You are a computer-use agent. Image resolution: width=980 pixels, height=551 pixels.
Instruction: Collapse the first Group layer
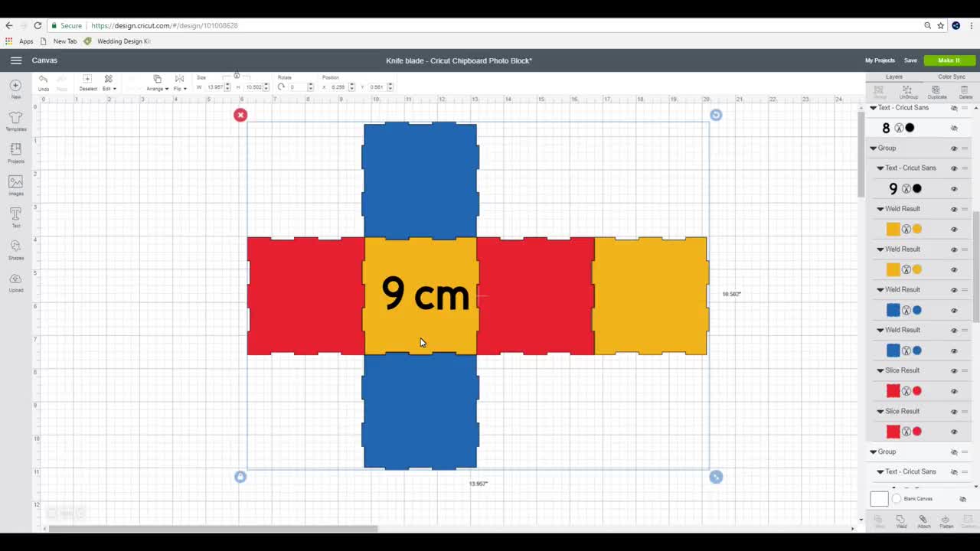coord(873,148)
